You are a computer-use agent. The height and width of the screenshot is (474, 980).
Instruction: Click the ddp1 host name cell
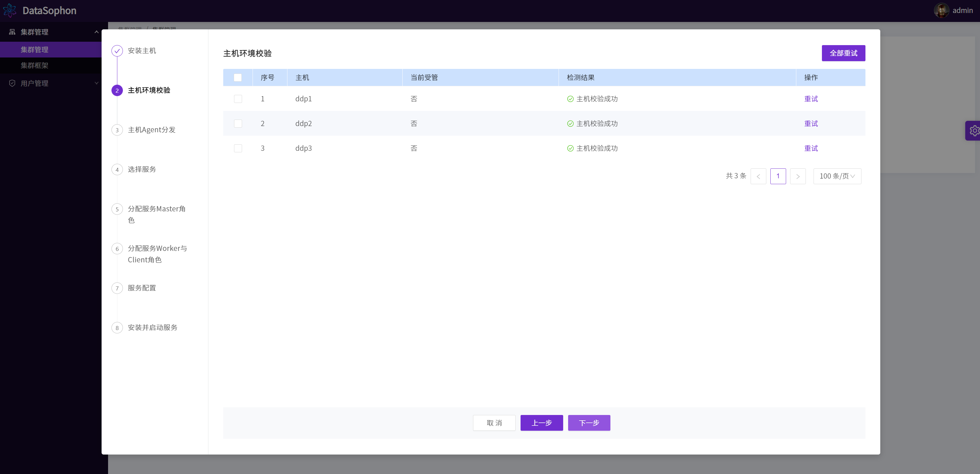(x=304, y=99)
